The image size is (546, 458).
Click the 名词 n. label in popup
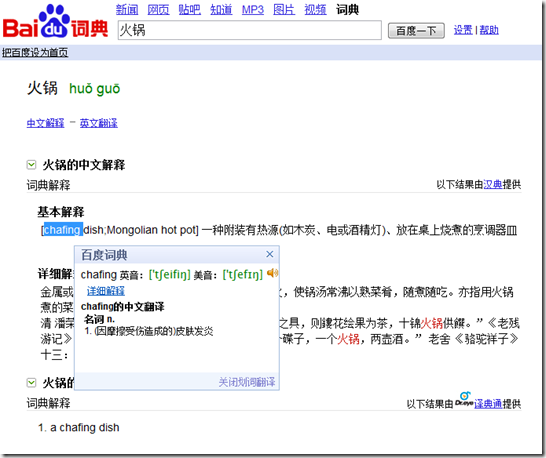click(x=100, y=319)
